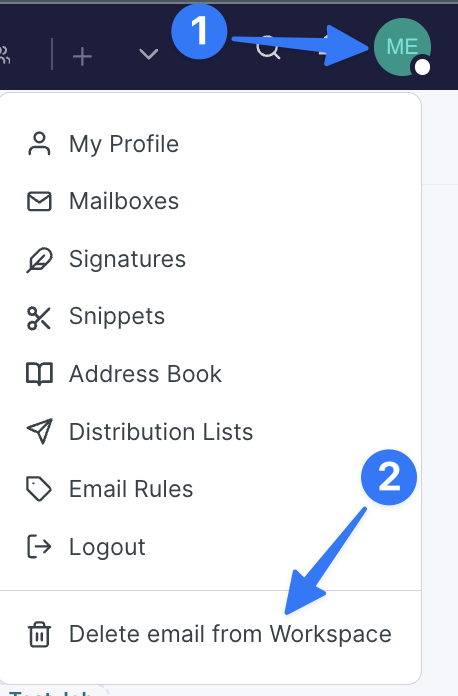Expand the chevron dropdown beside plus icon

[148, 55]
